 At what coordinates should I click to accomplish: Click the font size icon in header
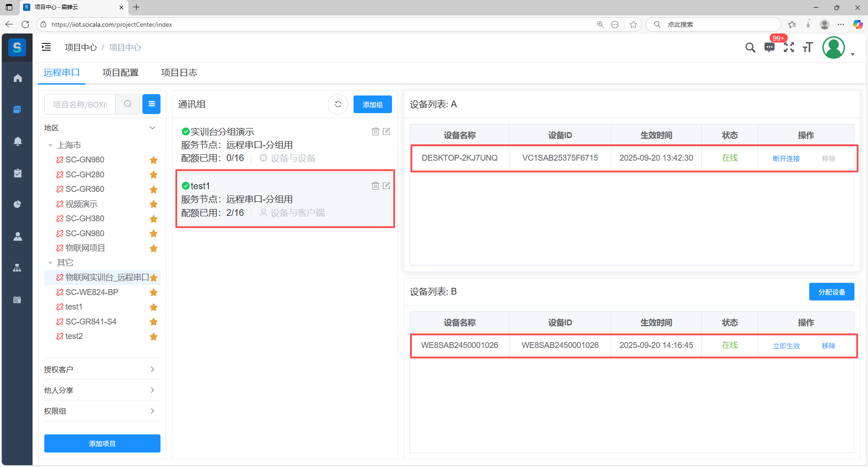tap(808, 48)
